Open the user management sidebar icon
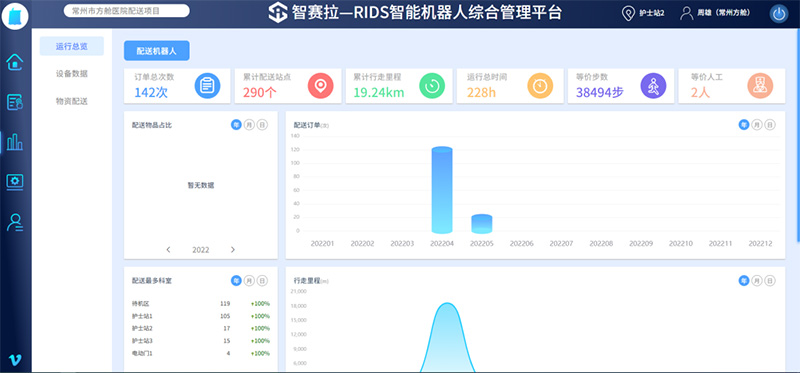Screen dimensions: 800x373 [15, 222]
